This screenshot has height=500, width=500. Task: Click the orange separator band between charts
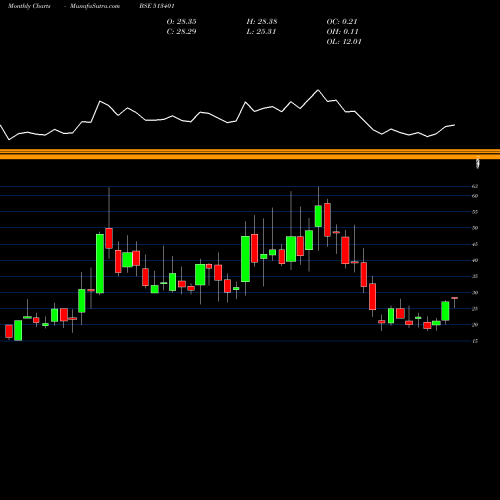pyautogui.click(x=250, y=154)
